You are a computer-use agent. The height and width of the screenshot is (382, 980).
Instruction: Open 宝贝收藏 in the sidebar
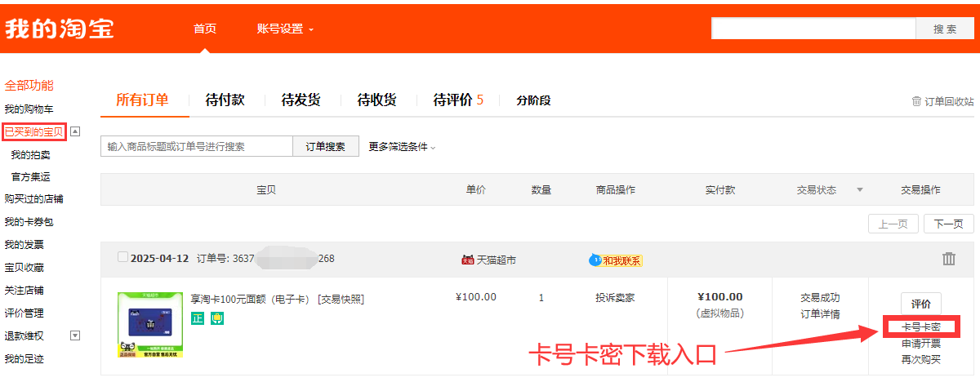[x=24, y=267]
